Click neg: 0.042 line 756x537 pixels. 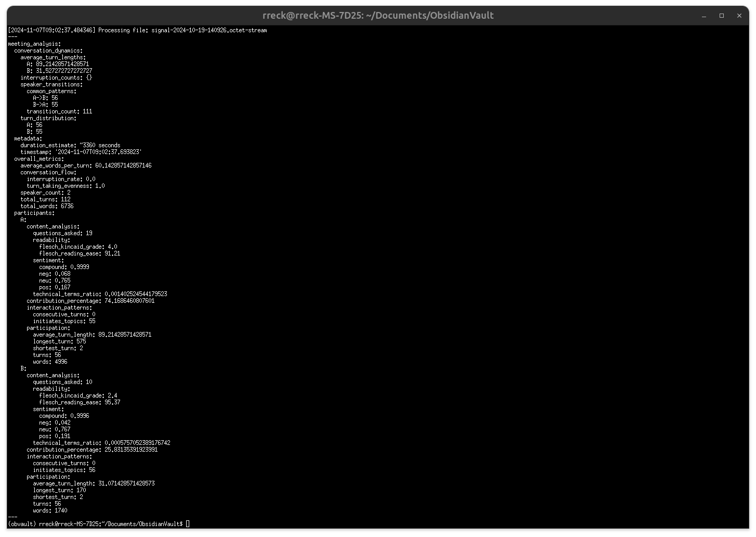[x=55, y=423]
